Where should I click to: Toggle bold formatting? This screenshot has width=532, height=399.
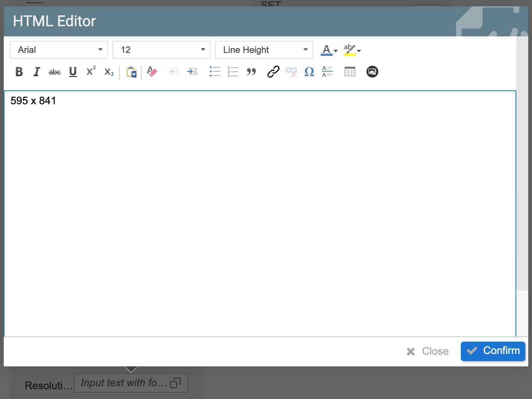(x=19, y=72)
